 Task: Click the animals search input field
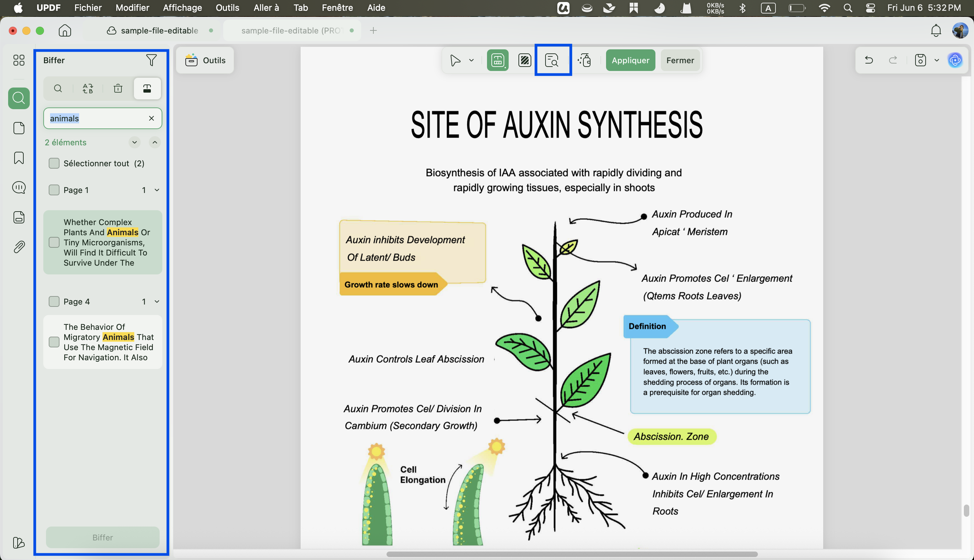pyautogui.click(x=97, y=119)
